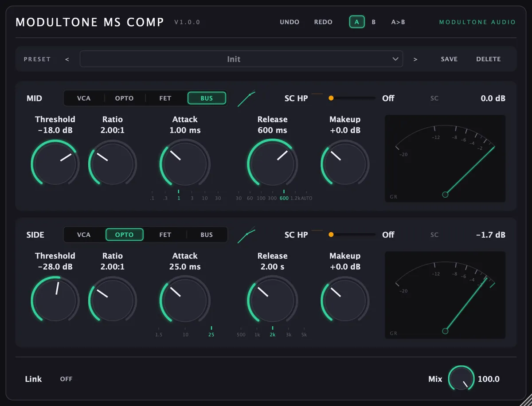Click Mix value 100.0
This screenshot has height=406, width=532.
point(489,379)
